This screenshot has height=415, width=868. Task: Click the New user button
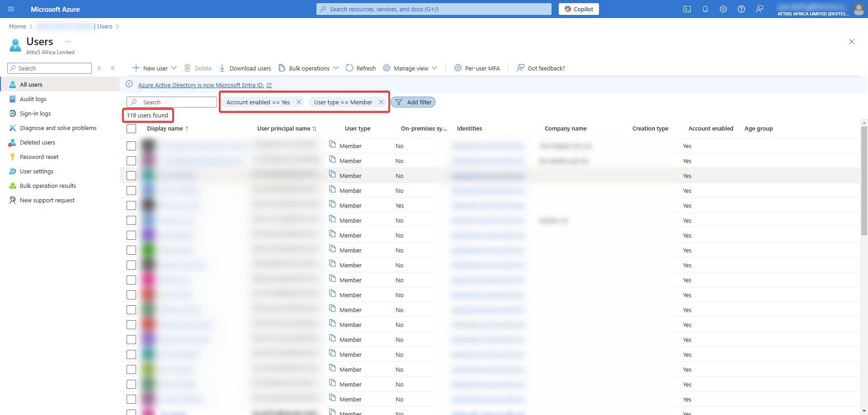click(x=150, y=68)
